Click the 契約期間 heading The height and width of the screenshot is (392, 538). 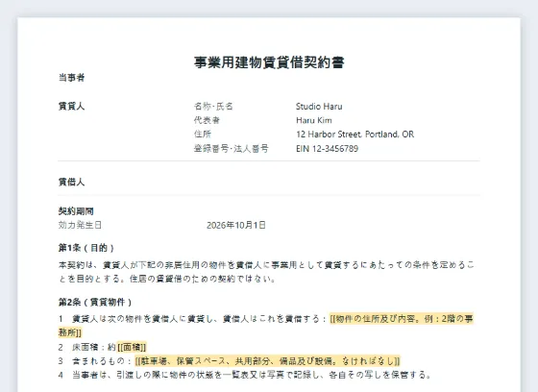click(x=76, y=211)
